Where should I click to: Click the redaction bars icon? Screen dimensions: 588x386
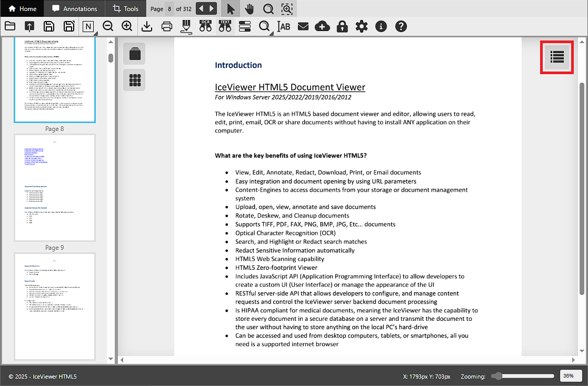pos(244,26)
